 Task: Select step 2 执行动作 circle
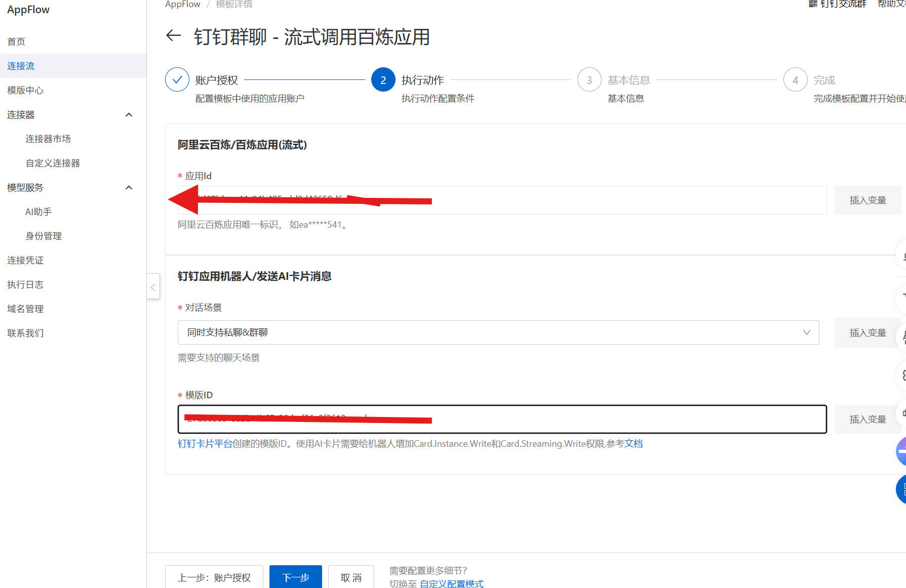(383, 79)
